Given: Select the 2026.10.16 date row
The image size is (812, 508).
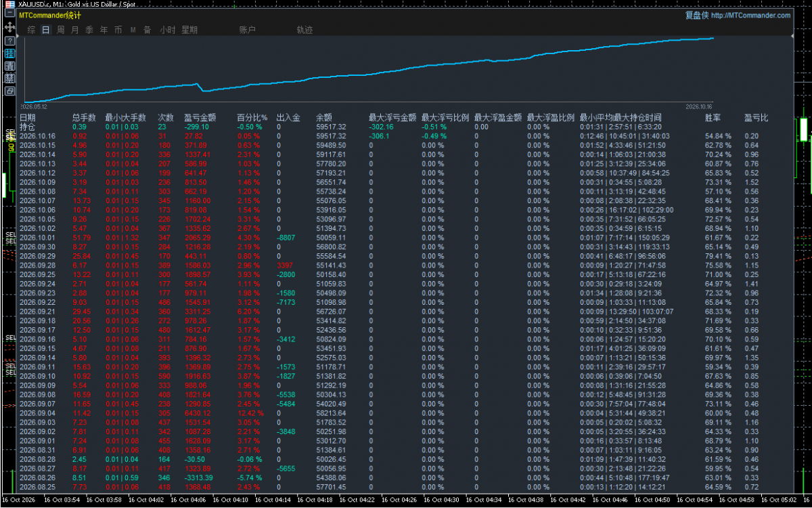Looking at the screenshot, I should click(37, 136).
